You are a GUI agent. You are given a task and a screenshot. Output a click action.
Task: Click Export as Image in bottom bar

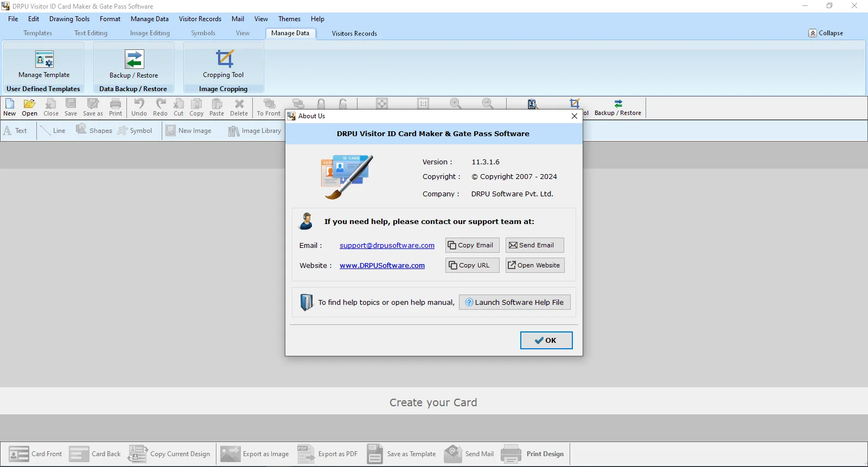pyautogui.click(x=255, y=454)
